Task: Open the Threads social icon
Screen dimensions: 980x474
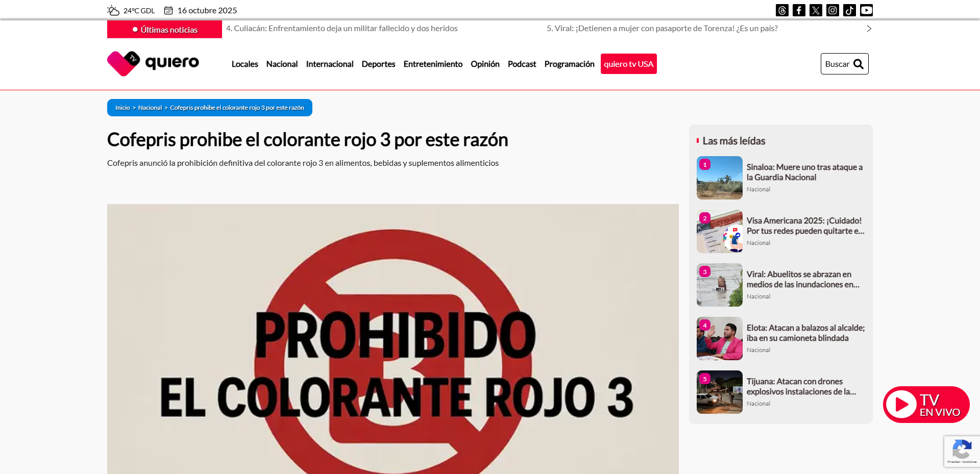Action: coord(782,10)
